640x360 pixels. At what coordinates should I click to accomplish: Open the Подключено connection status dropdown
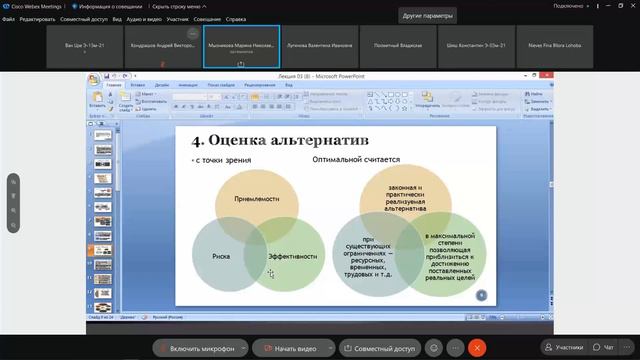point(571,6)
